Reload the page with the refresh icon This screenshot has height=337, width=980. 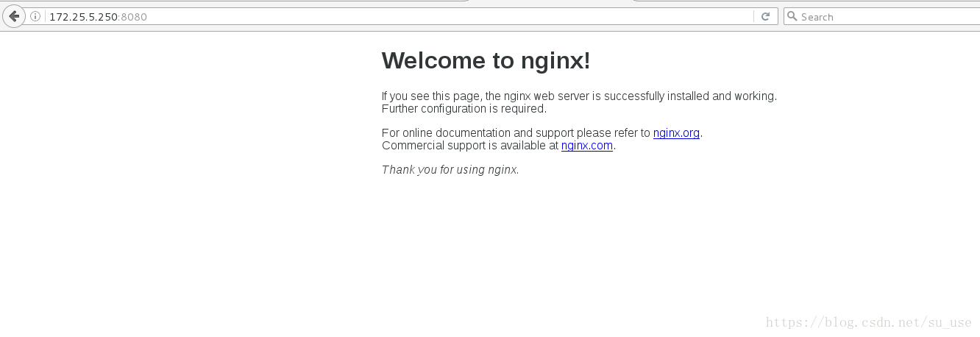pos(765,16)
